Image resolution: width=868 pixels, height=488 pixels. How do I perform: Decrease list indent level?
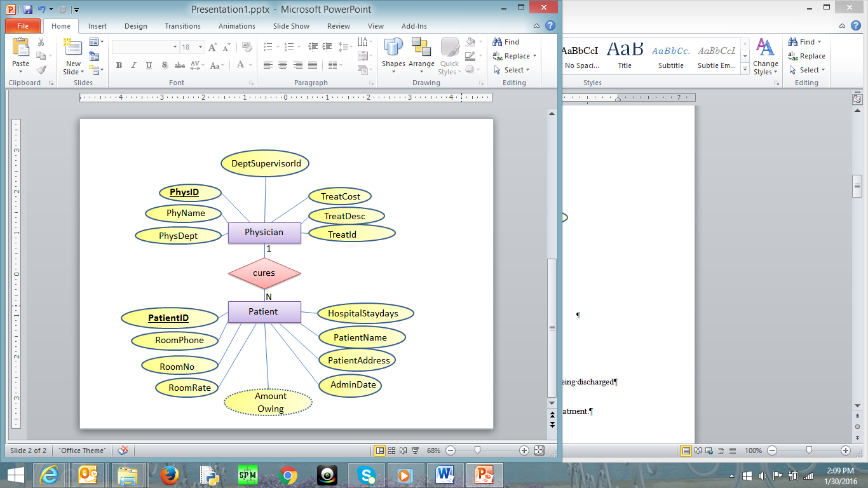pyautogui.click(x=313, y=47)
